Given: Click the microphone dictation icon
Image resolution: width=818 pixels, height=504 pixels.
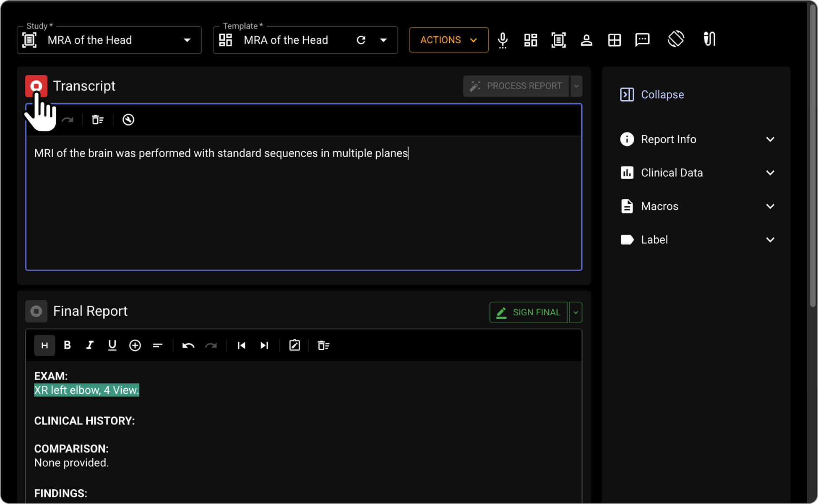Looking at the screenshot, I should [x=503, y=40].
